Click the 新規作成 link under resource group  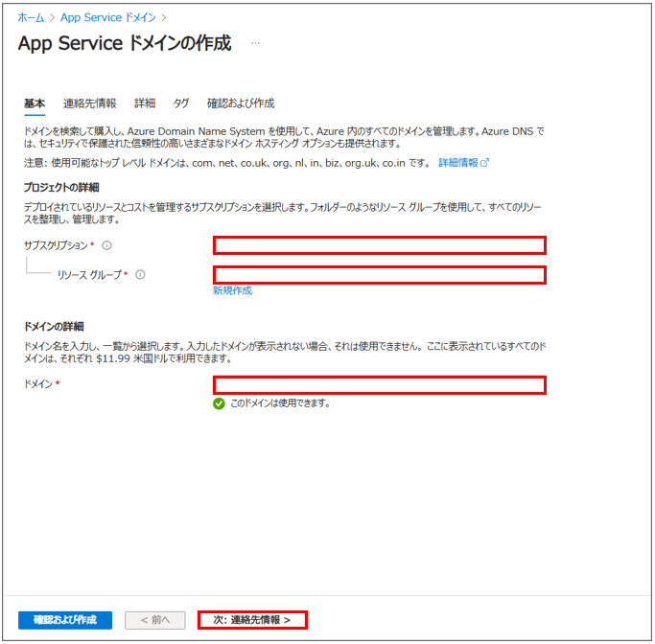click(233, 290)
